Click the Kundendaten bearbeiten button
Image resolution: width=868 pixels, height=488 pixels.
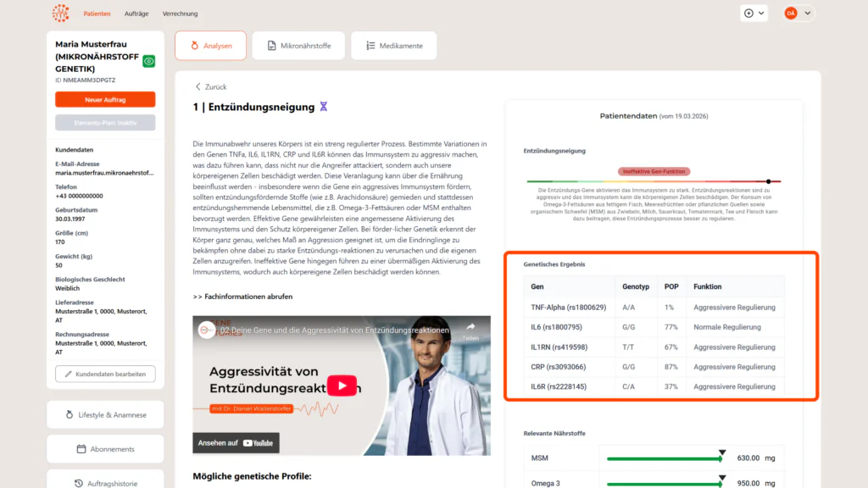click(x=105, y=374)
